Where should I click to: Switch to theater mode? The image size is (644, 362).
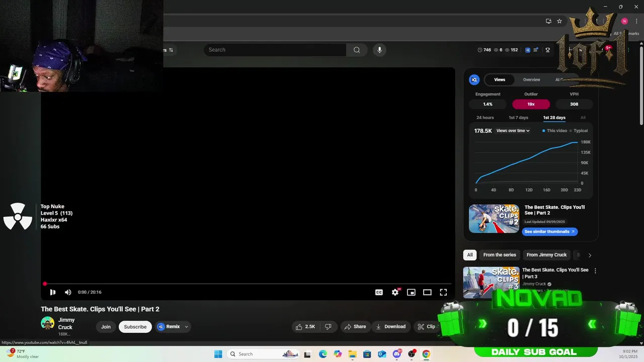coord(427,292)
